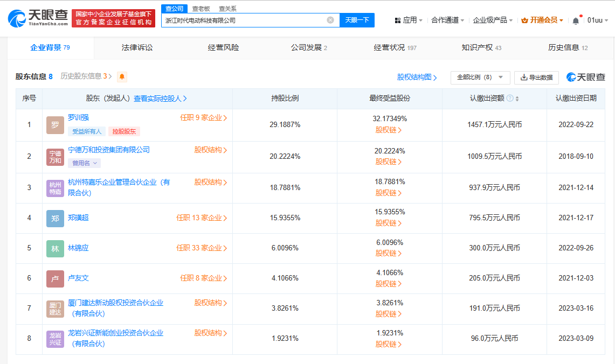Click the help icon beside 认缴出资额
The image size is (615, 364).
pyautogui.click(x=510, y=99)
